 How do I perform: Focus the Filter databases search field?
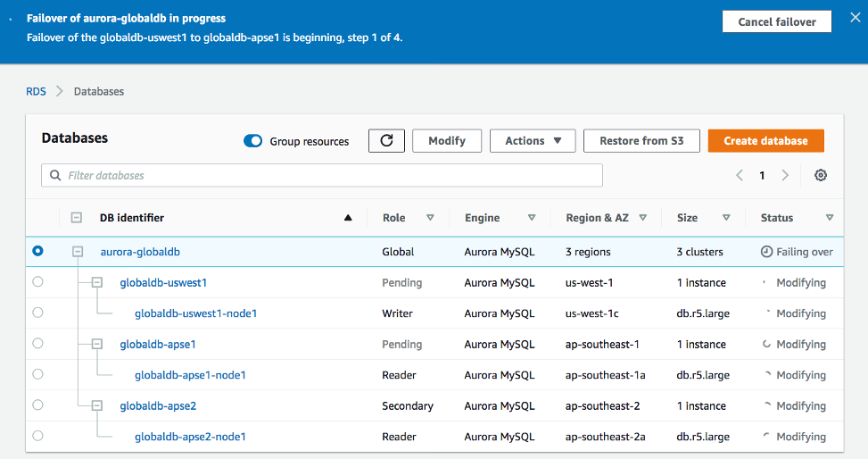click(x=322, y=175)
